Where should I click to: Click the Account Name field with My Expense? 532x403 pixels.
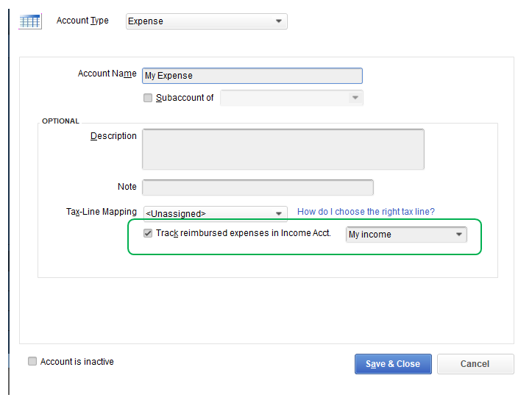(252, 76)
